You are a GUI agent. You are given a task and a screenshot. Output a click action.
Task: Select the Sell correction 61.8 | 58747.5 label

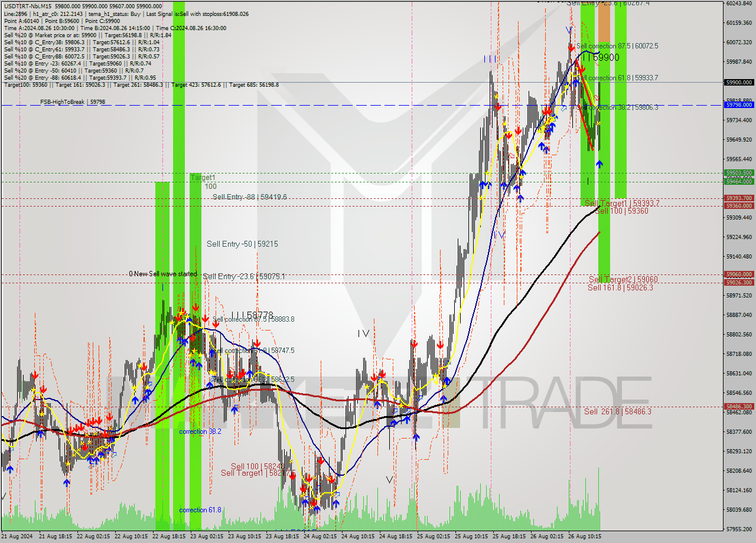click(x=253, y=351)
